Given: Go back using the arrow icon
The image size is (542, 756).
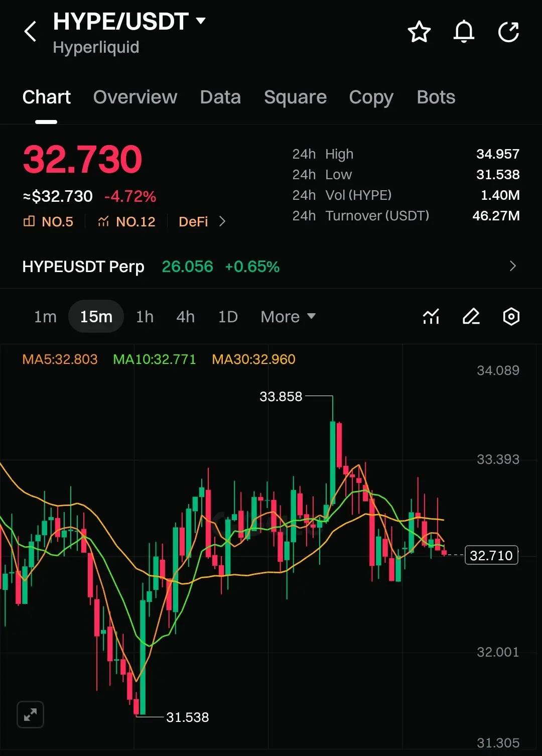Looking at the screenshot, I should 31,32.
